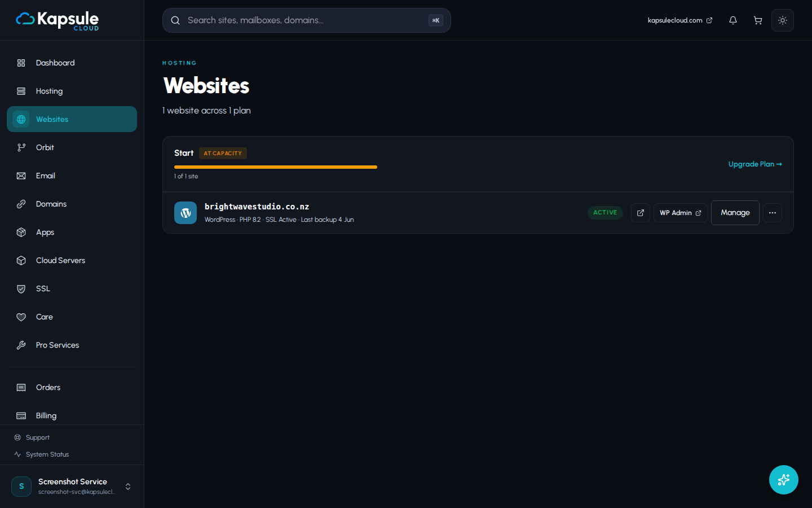The height and width of the screenshot is (508, 812).
Task: Select Websites in the sidebar
Action: point(72,119)
